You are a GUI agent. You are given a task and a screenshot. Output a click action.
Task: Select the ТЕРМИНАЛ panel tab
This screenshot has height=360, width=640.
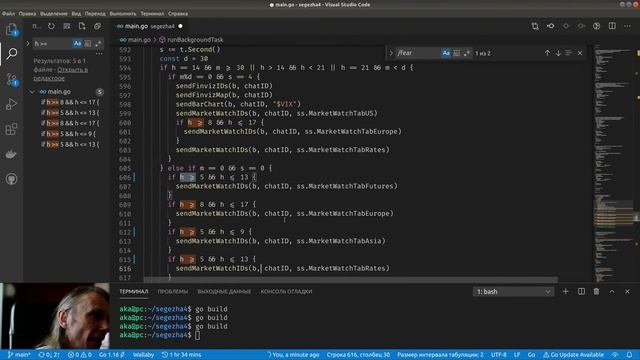pos(134,291)
